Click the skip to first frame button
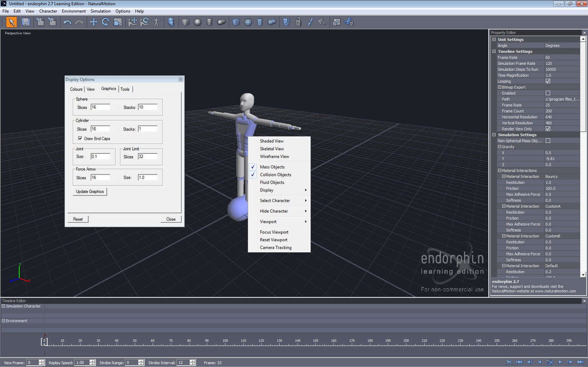 519,362
